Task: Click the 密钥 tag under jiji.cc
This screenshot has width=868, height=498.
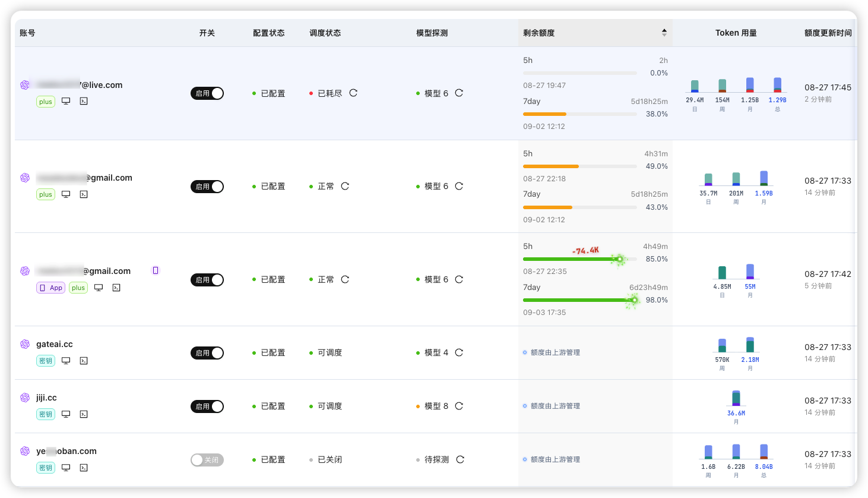Action: (46, 414)
